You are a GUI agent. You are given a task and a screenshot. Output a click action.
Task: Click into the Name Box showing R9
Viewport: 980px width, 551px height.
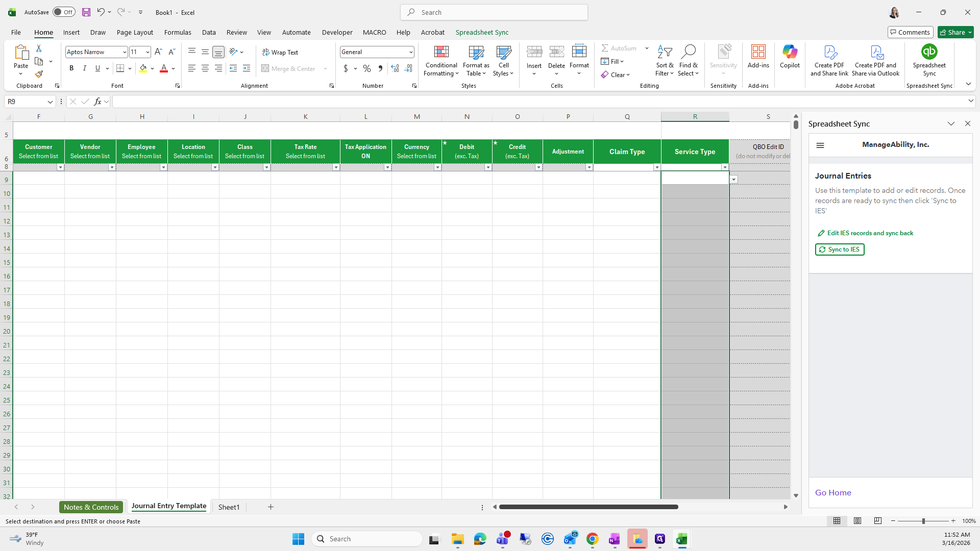tap(26, 102)
